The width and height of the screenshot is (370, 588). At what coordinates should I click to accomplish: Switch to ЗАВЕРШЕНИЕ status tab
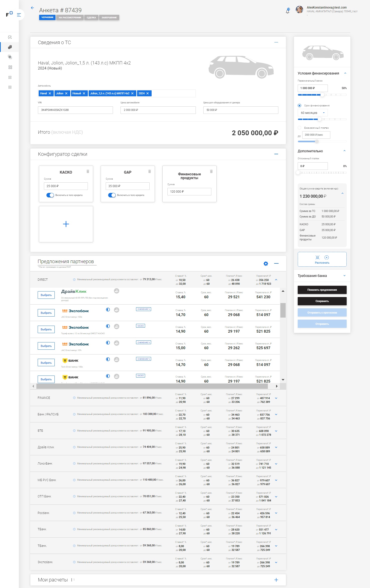tap(109, 18)
